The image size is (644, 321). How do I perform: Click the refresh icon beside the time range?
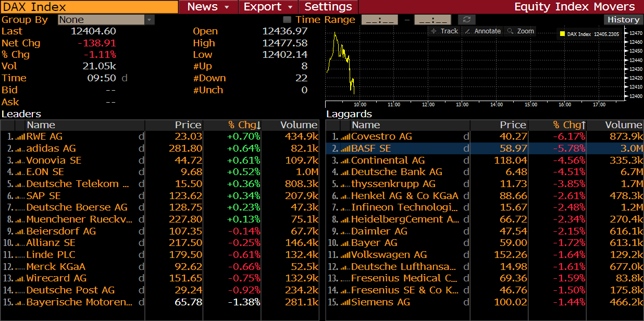click(467, 20)
